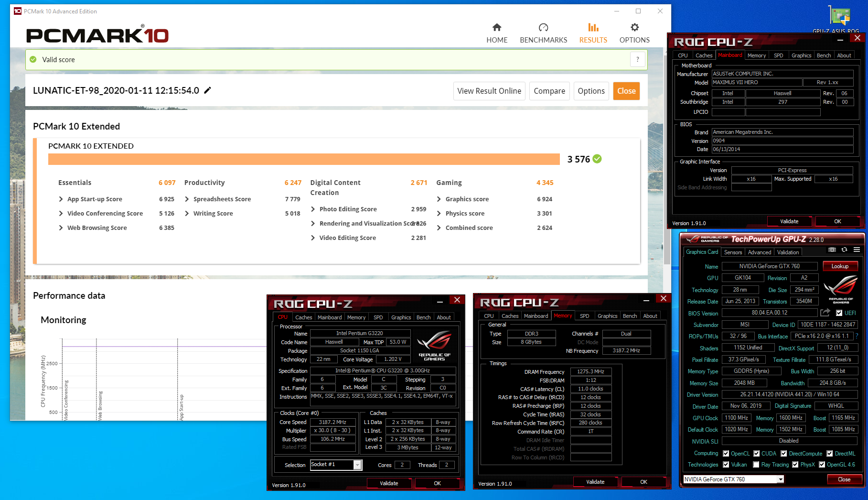Image resolution: width=868 pixels, height=500 pixels.
Task: Expand Physics score row
Action: 439,213
